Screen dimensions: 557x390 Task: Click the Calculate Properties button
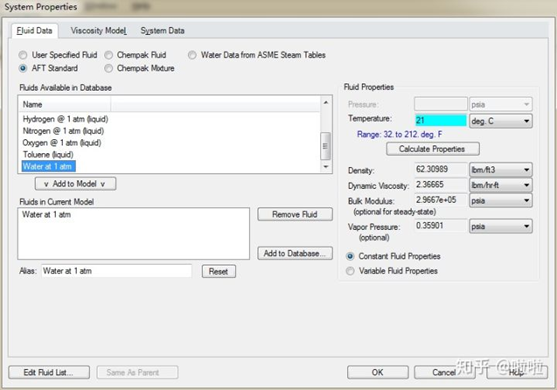[433, 149]
